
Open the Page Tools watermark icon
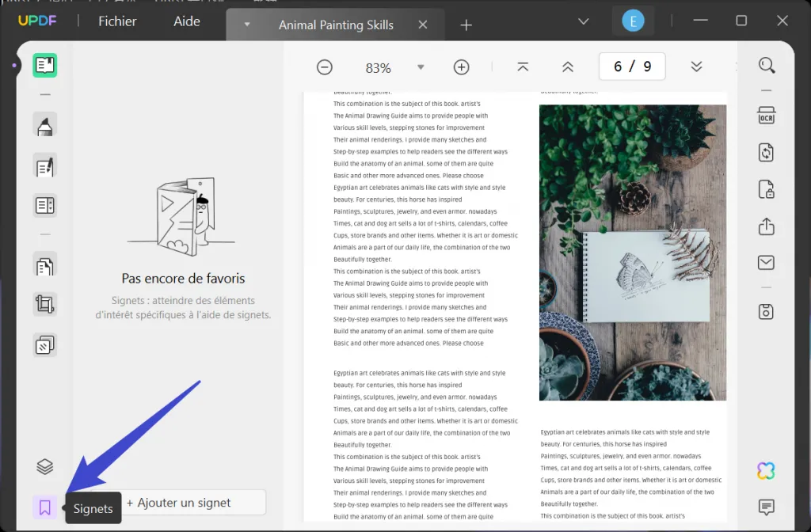pyautogui.click(x=45, y=345)
